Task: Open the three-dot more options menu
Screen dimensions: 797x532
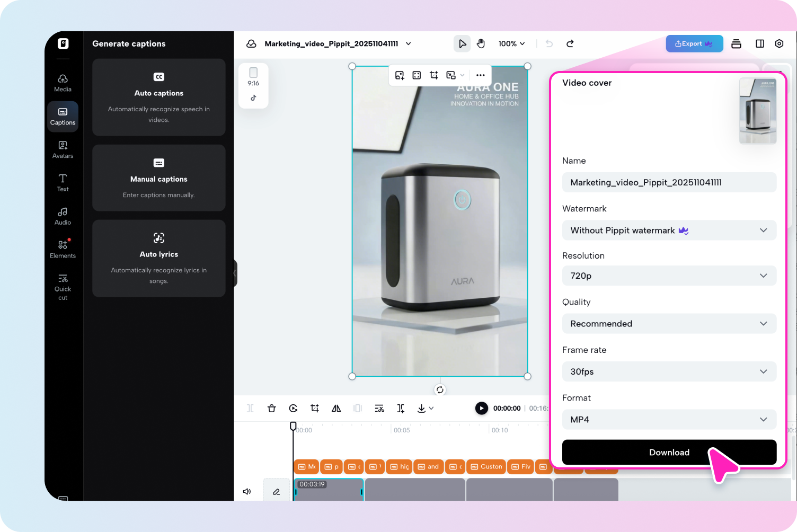Action: [480, 75]
